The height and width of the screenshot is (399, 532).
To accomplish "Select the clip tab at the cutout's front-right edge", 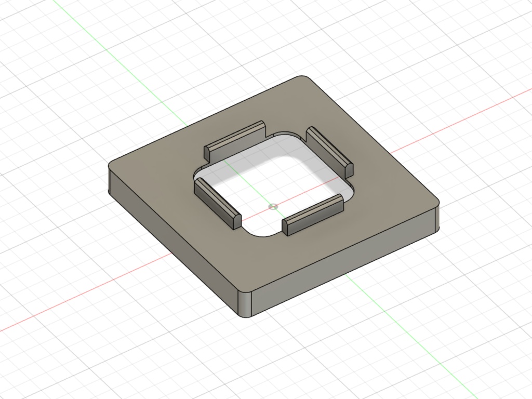I will click(x=313, y=215).
